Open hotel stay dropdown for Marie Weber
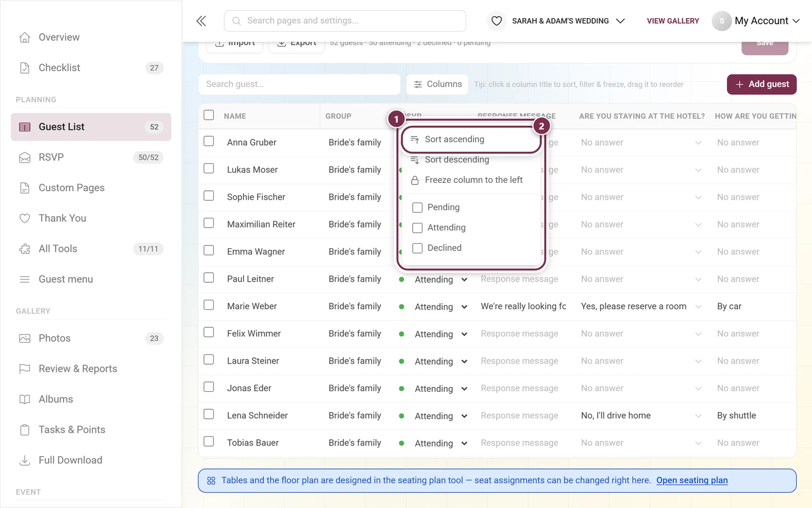Viewport: 812px width, 508px height. coord(642,306)
